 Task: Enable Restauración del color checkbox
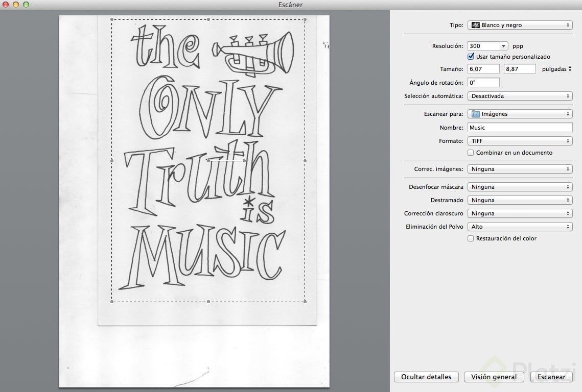pyautogui.click(x=471, y=238)
